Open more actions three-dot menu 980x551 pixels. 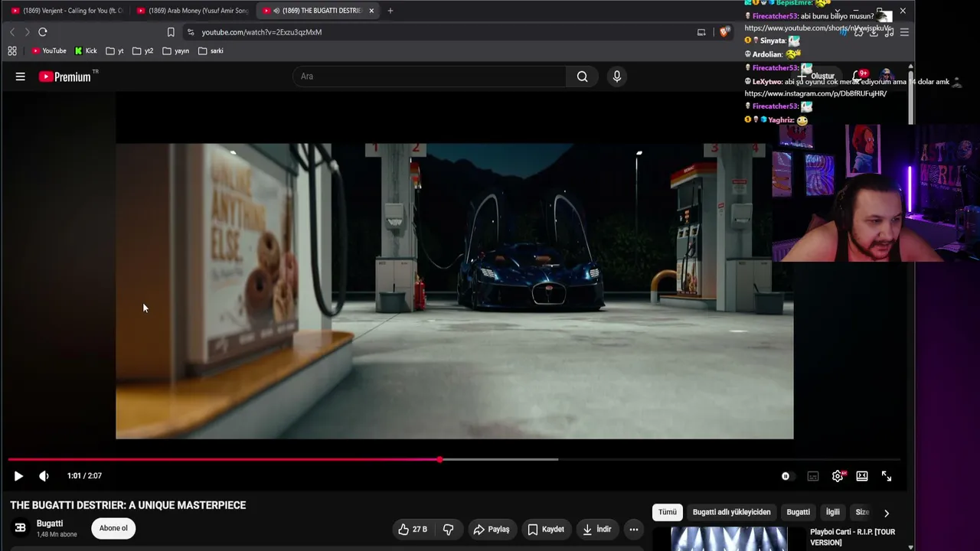pos(633,529)
